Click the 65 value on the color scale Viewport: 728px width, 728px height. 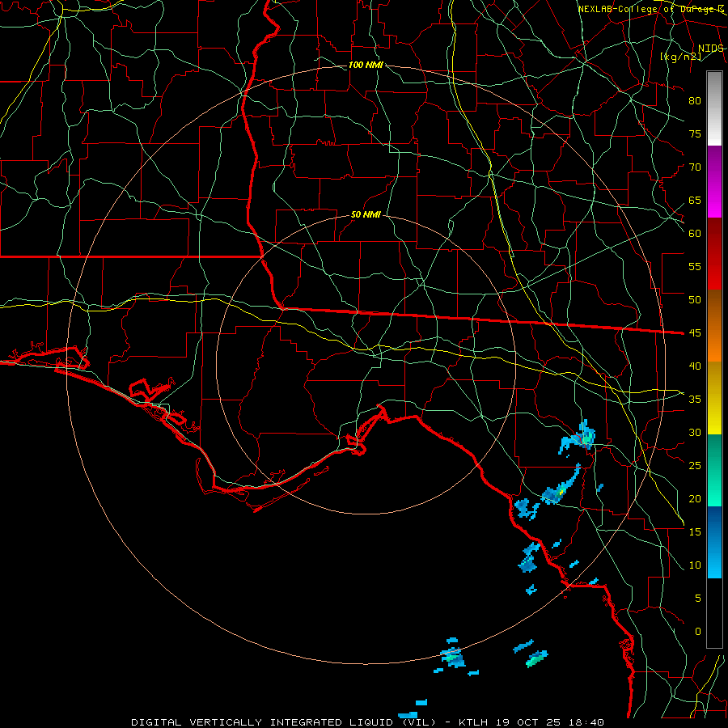point(695,200)
